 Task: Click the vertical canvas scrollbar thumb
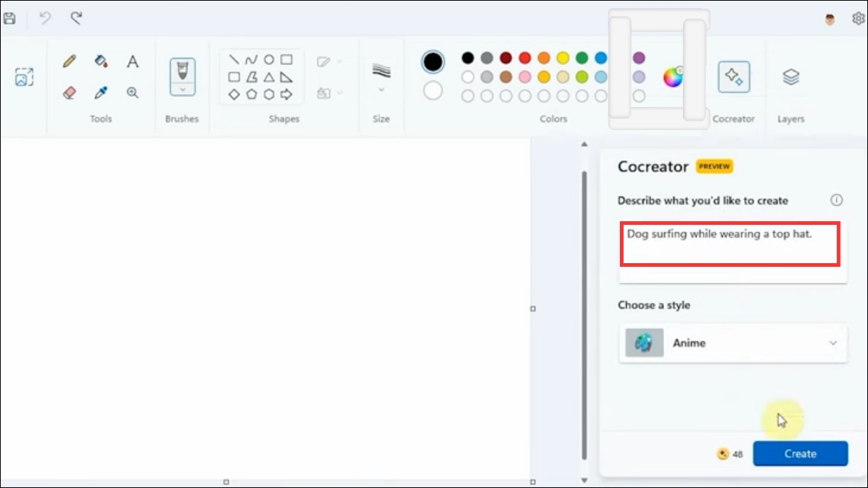[x=584, y=316]
